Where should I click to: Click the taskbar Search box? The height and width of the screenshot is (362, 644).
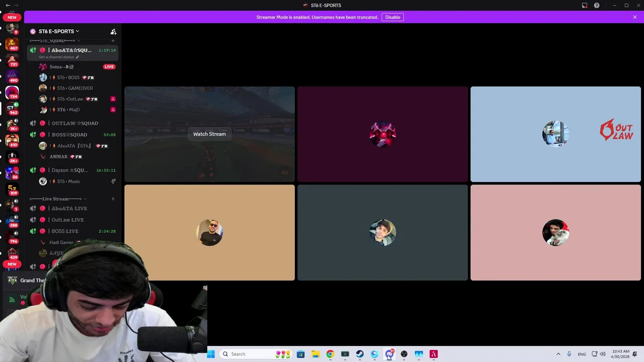coord(256,354)
